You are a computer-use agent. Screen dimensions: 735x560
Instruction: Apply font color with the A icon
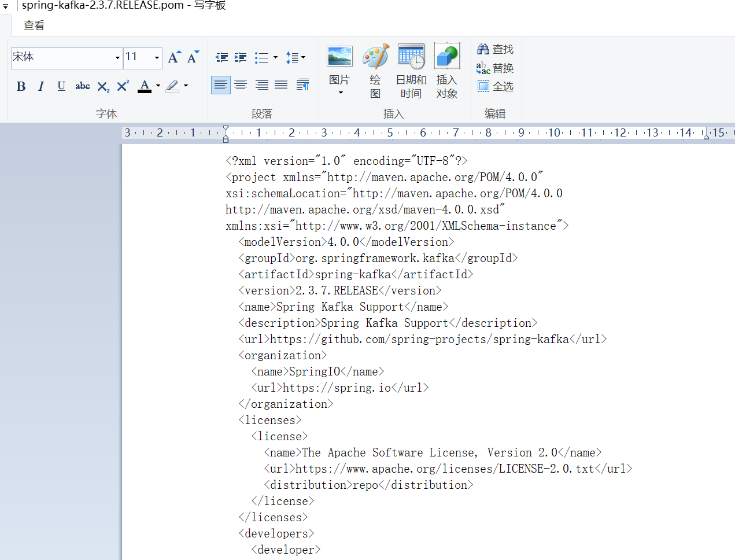pyautogui.click(x=145, y=86)
